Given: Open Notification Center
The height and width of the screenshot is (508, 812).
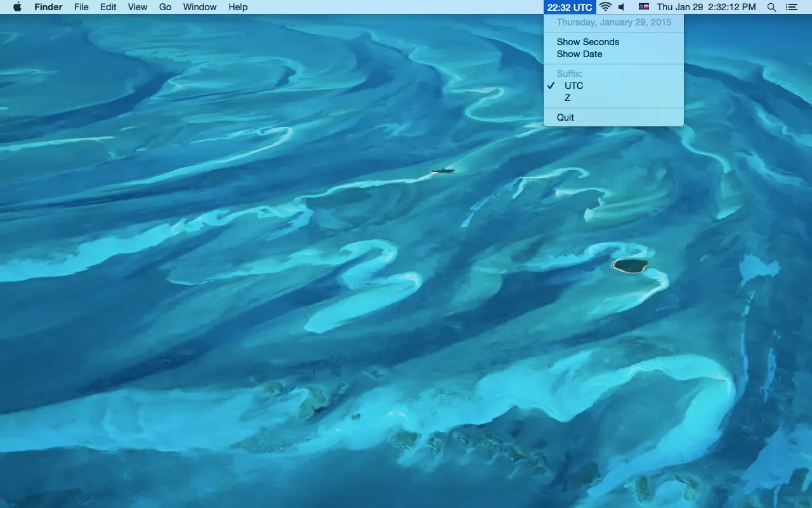Looking at the screenshot, I should 791,7.
